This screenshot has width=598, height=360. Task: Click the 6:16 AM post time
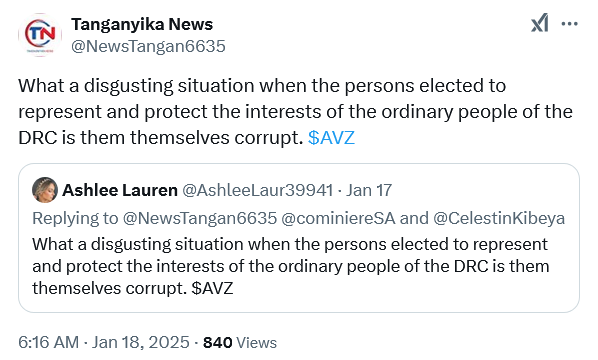[x=48, y=342]
